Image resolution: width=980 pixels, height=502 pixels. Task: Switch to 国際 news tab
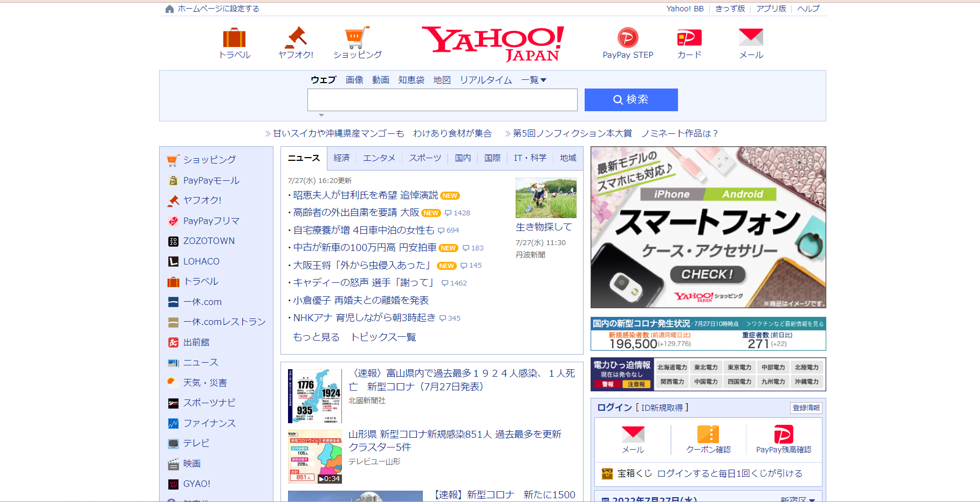[x=492, y=158]
